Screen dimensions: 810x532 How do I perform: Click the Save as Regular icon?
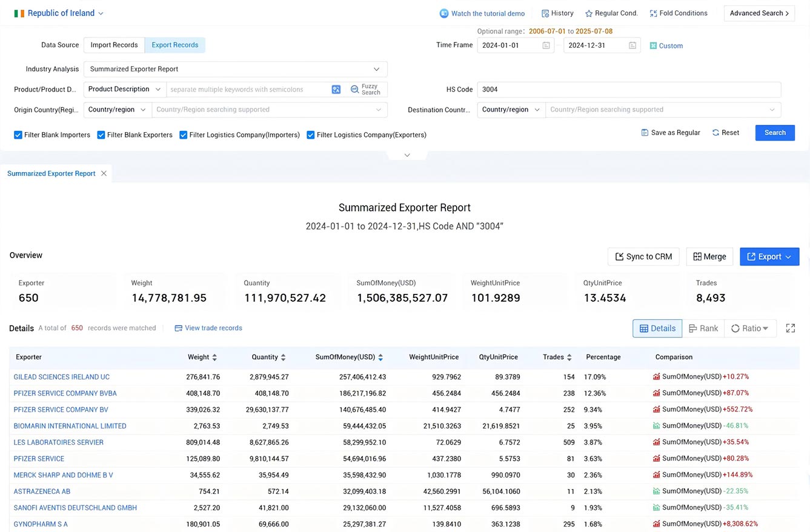click(645, 133)
